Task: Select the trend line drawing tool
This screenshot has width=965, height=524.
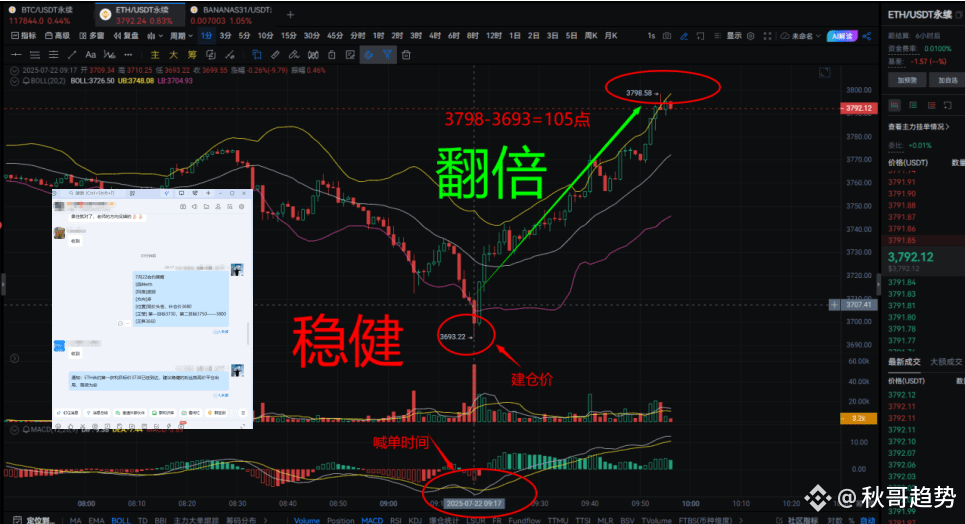Action: [72, 55]
